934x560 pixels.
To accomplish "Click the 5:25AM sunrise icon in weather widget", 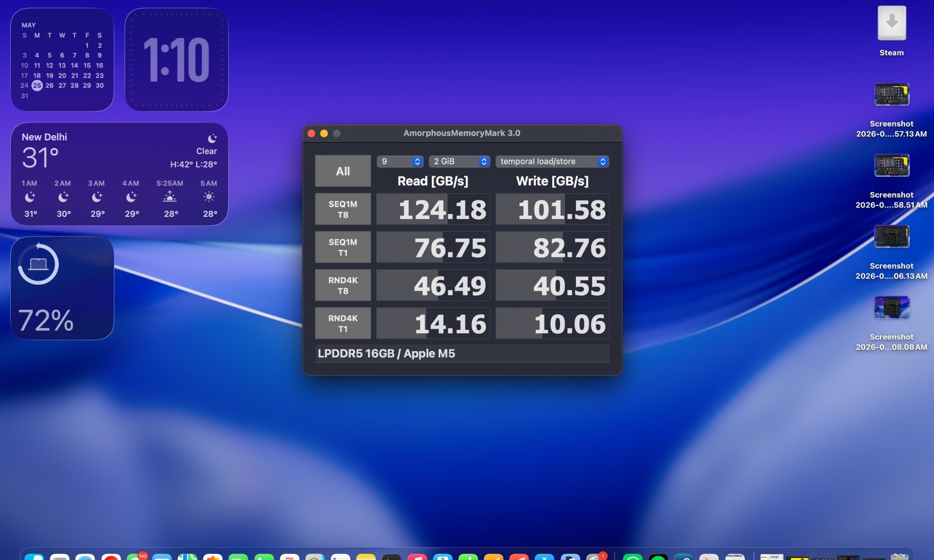I will coord(170,196).
